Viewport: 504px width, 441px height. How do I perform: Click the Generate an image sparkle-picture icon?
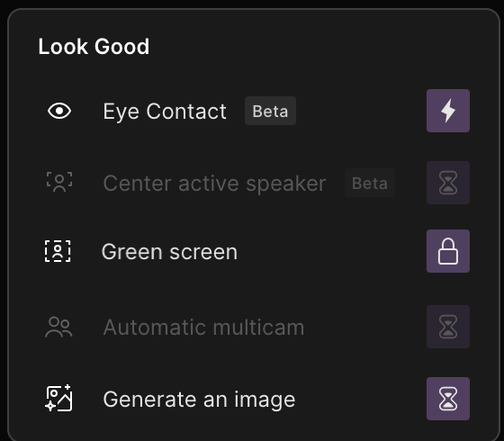click(x=58, y=398)
